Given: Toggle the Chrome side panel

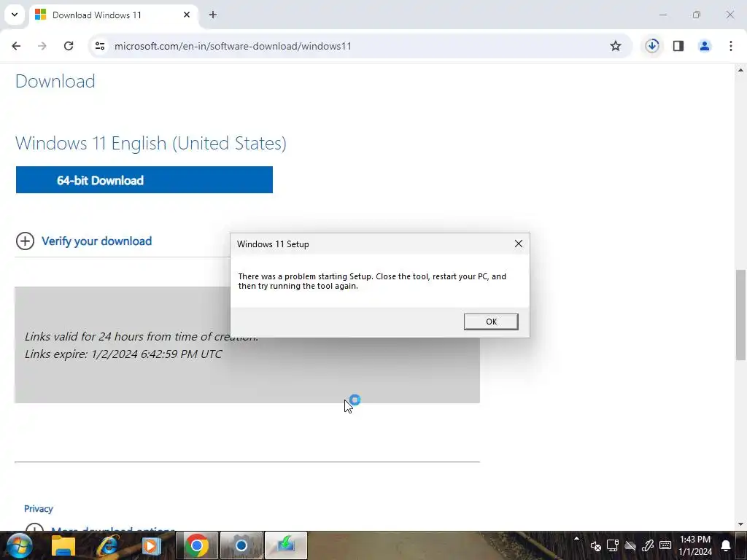Looking at the screenshot, I should (x=678, y=46).
